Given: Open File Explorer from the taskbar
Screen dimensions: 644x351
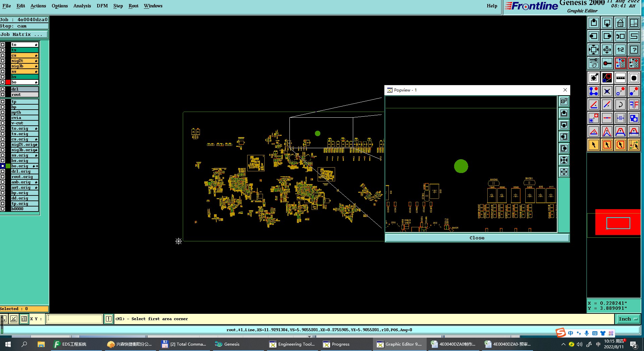Looking at the screenshot, I should point(41,344).
